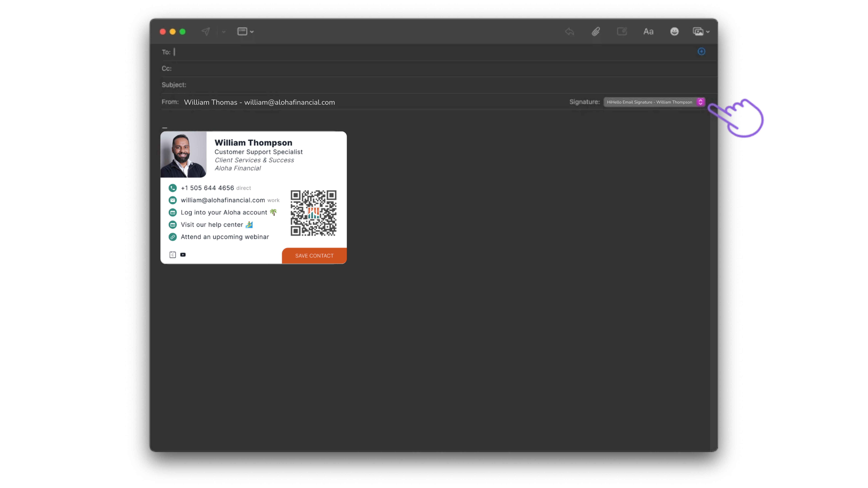
Task: Click the Reply arrow toolbar icon
Action: 569,32
